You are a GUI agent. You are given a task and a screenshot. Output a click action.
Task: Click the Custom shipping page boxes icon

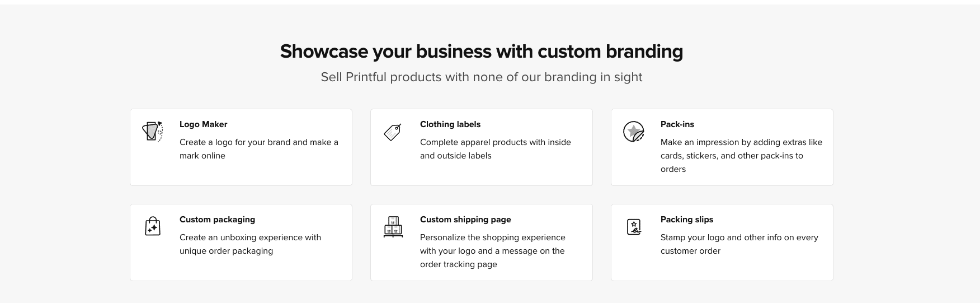click(x=393, y=226)
